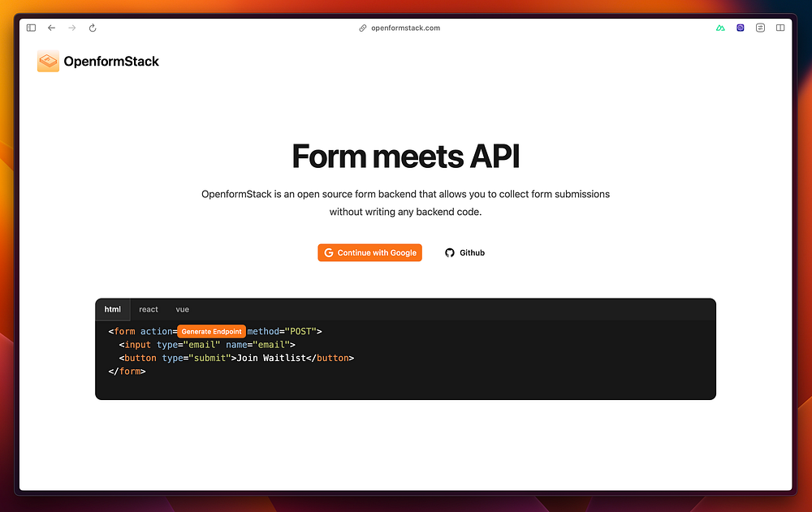
Task: Click the Generate Endpoint button
Action: click(211, 331)
